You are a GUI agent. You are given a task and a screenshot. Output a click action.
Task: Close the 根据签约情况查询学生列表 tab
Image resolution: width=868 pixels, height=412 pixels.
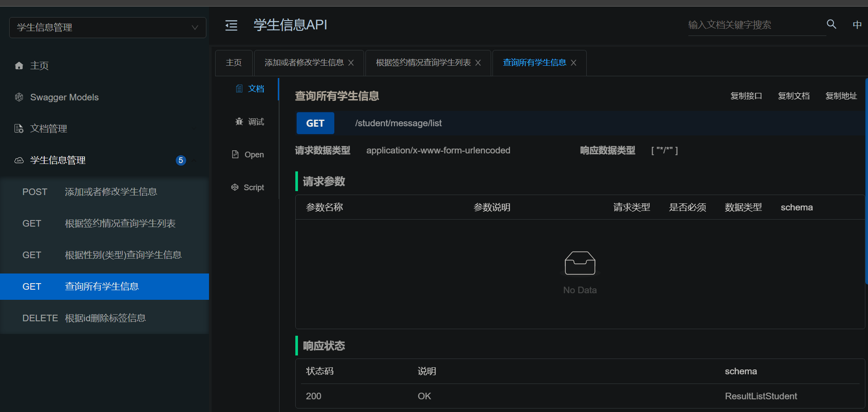pyautogui.click(x=478, y=63)
